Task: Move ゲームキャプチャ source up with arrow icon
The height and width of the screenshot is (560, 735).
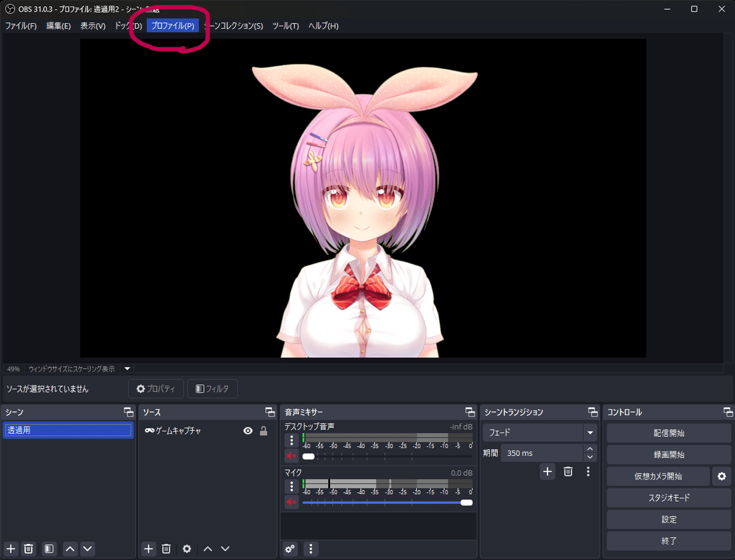Action: click(x=209, y=548)
